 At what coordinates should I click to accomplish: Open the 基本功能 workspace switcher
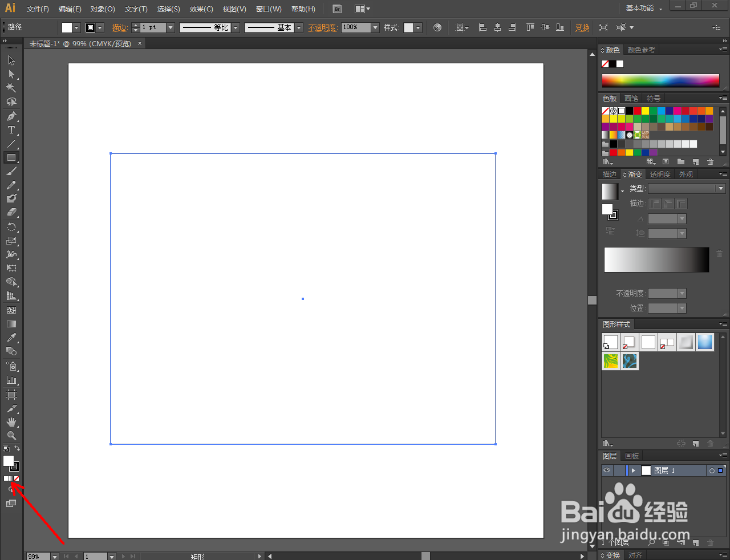(644, 9)
